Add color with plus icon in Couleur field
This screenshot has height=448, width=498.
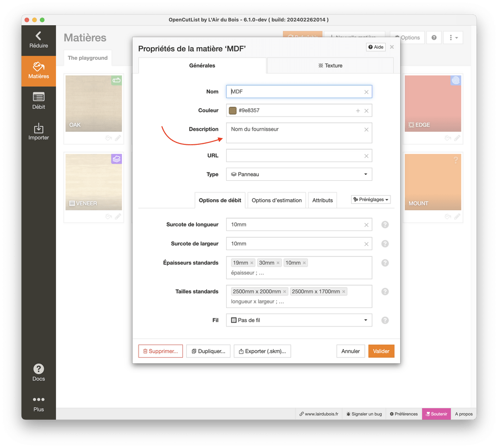pyautogui.click(x=358, y=111)
